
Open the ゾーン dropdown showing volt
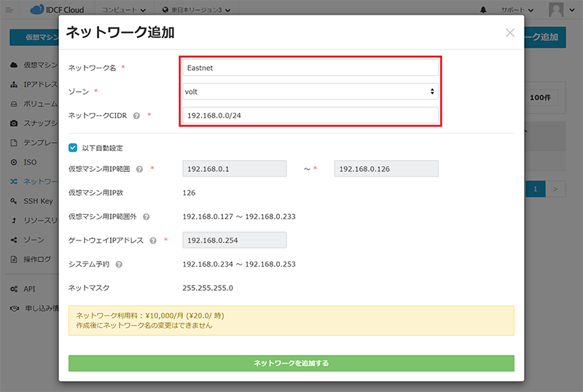310,92
